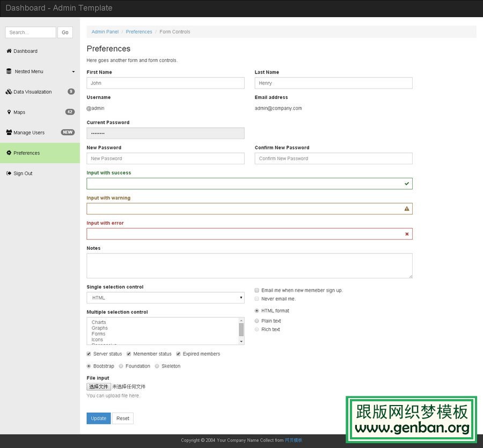Viewport: 483px width, 448px height.
Task: Click the Go search button
Action: (65, 32)
